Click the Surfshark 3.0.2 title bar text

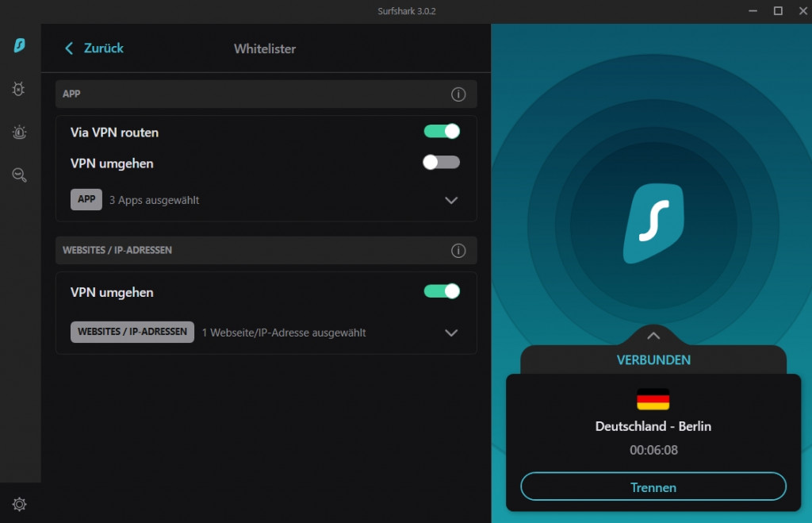pos(407,11)
